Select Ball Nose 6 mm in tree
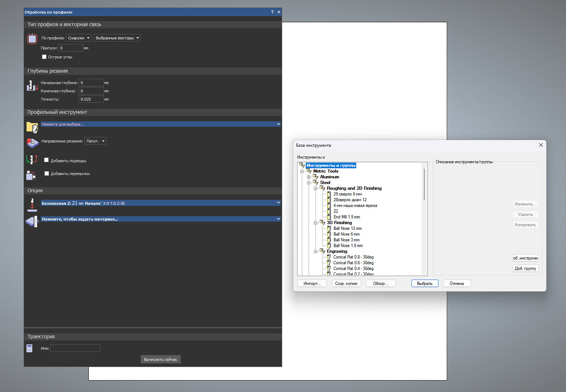The image size is (566, 392). click(x=346, y=234)
